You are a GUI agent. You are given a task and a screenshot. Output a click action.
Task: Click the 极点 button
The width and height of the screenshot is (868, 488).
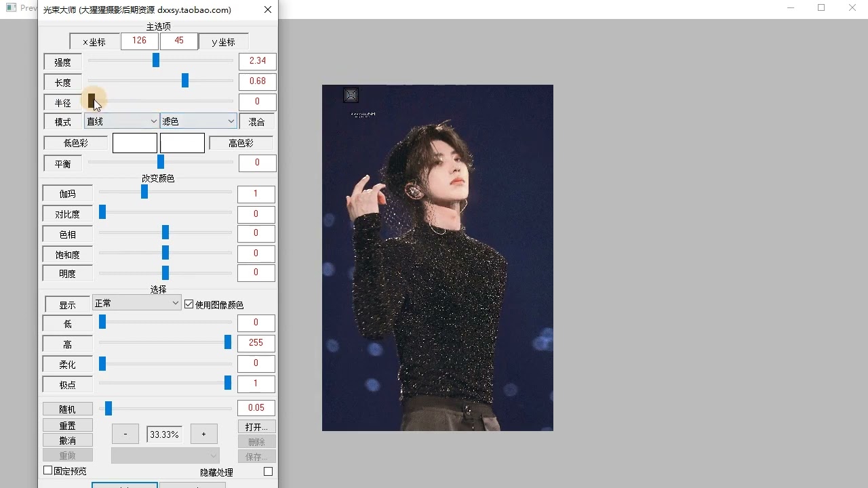click(68, 385)
